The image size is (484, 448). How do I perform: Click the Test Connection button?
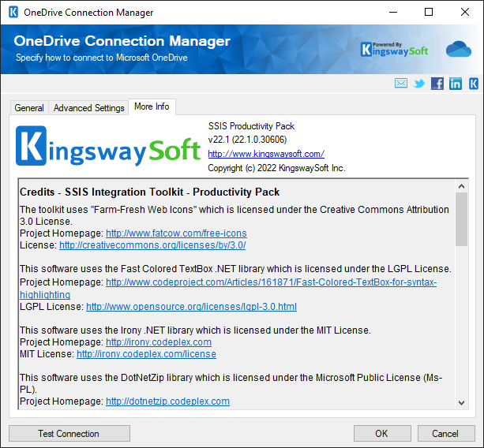pos(69,434)
